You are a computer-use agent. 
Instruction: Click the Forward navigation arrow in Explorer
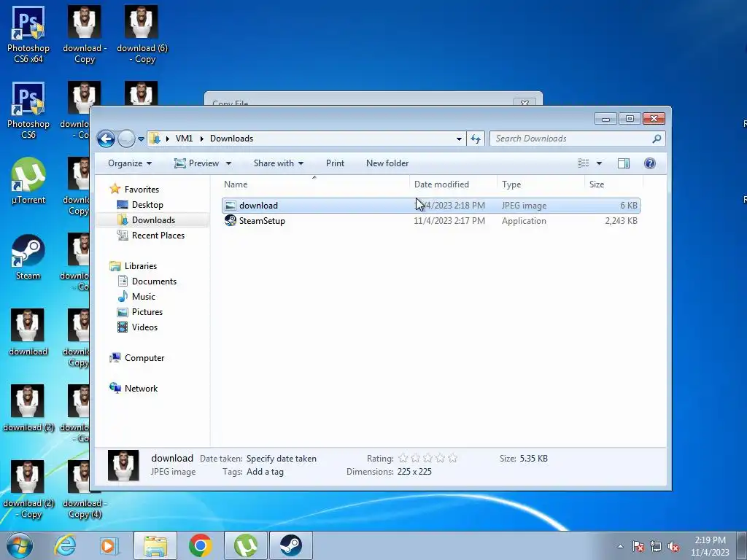tap(126, 139)
